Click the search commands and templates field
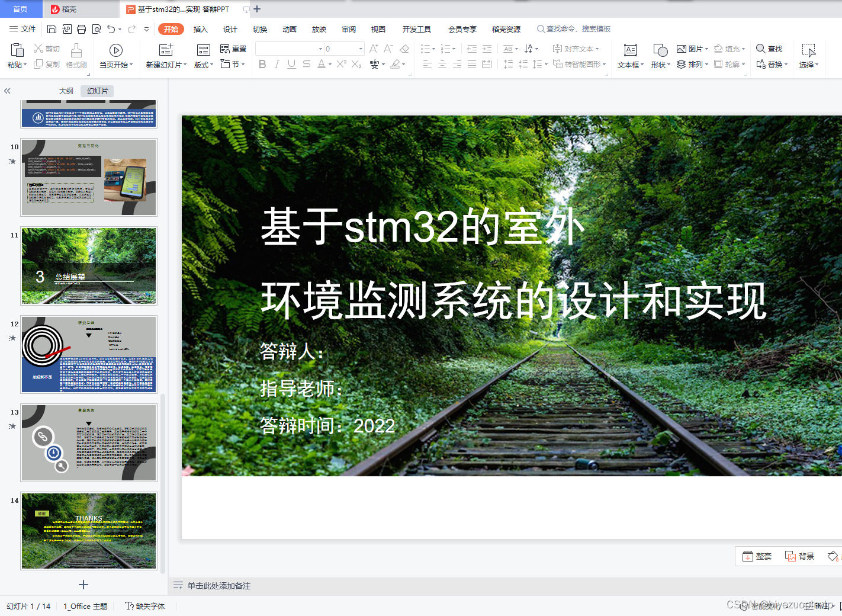Screen dimensions: 842x616 (x=574, y=29)
